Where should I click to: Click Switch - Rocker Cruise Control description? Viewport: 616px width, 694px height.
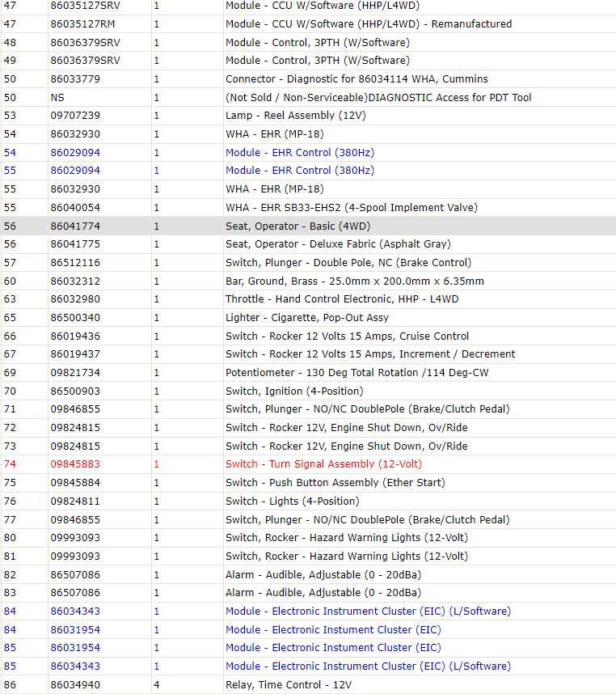pyautogui.click(x=347, y=336)
